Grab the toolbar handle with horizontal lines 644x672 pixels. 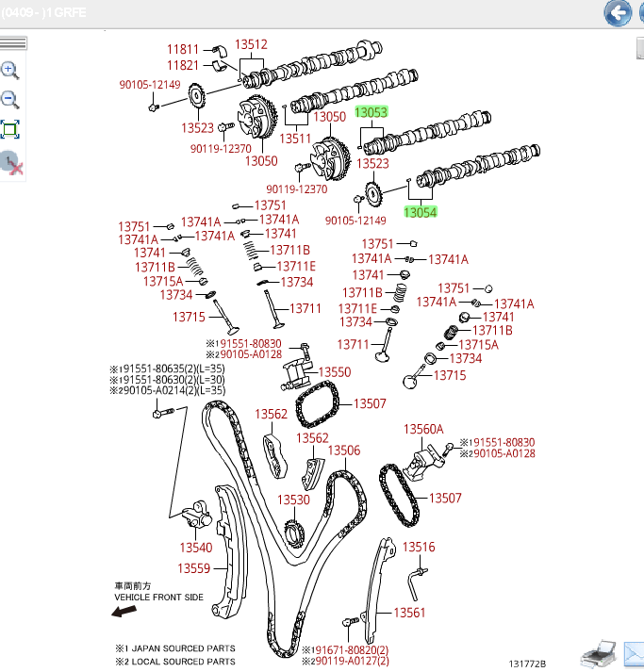point(13,43)
